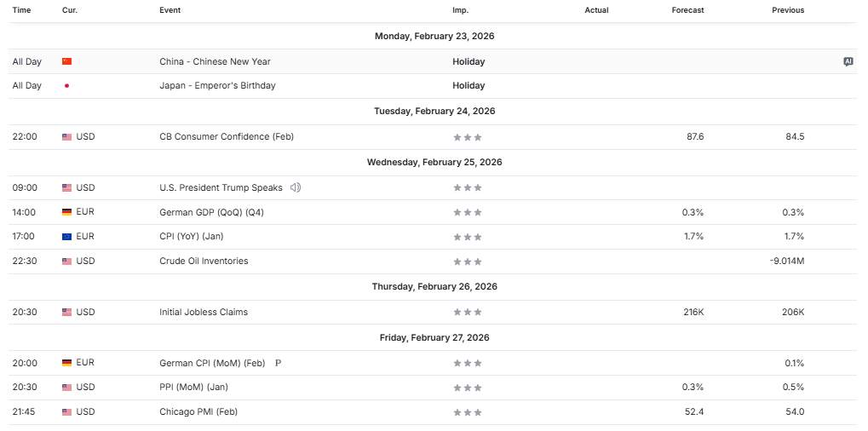Open the Crude Oil Inventories event

coord(204,261)
